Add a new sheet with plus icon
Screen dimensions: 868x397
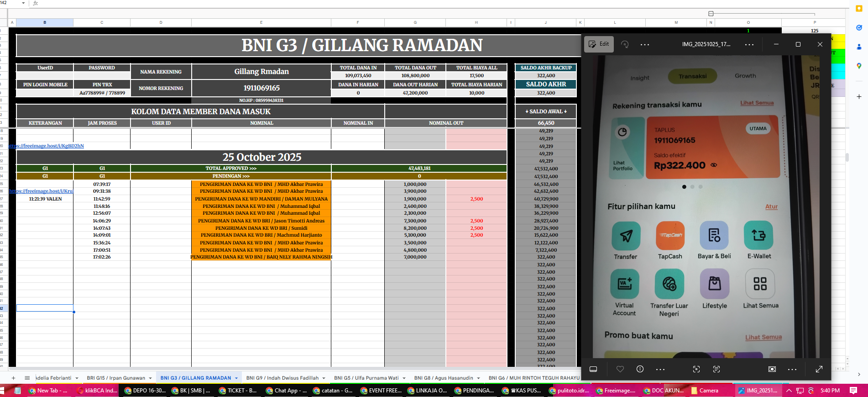13,378
